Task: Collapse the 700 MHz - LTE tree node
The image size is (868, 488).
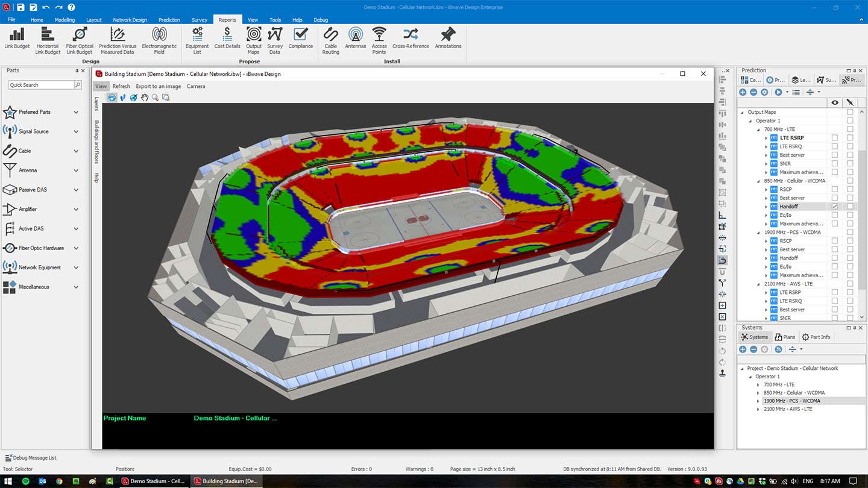Action: 758,129
